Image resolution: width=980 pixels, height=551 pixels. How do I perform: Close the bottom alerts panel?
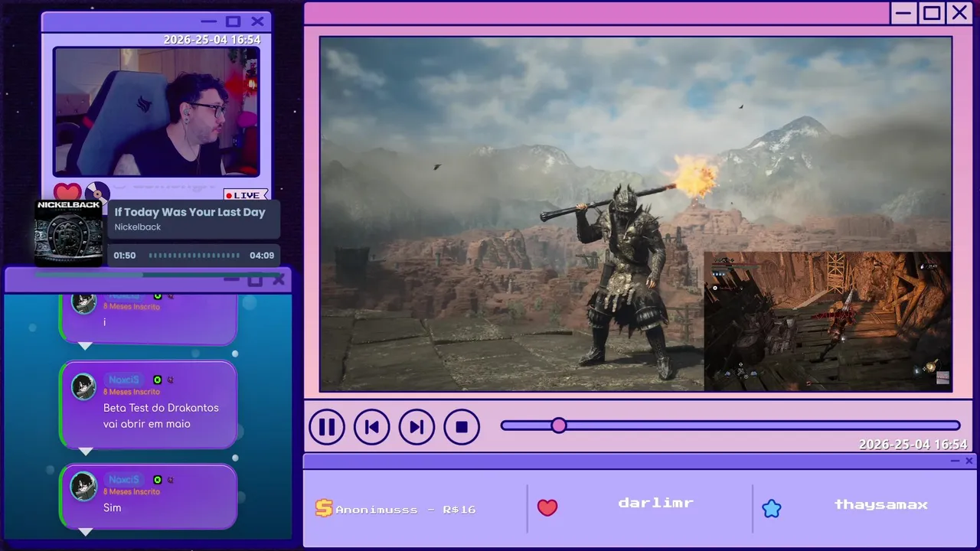(x=969, y=461)
